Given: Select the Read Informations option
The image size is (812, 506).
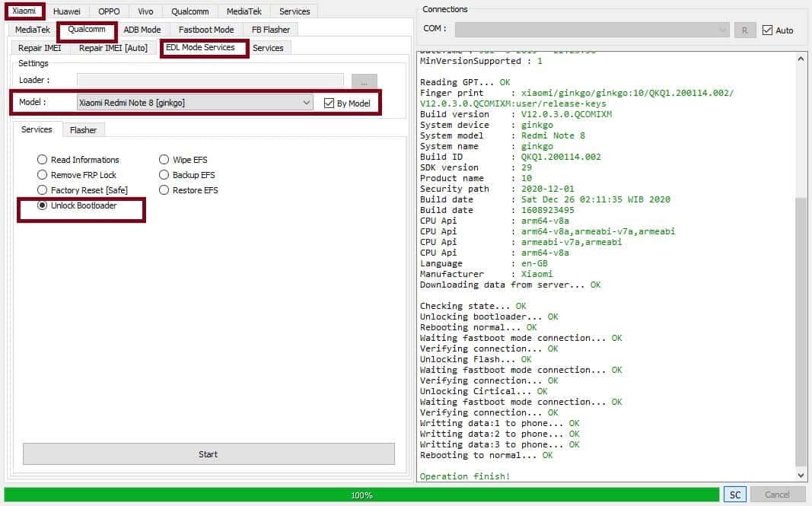Looking at the screenshot, I should click(x=42, y=160).
